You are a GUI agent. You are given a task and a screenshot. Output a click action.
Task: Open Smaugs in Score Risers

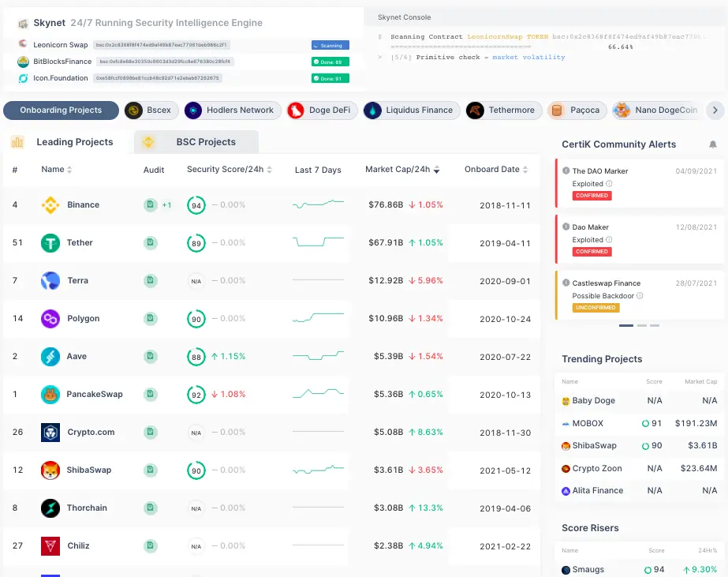(640, 570)
